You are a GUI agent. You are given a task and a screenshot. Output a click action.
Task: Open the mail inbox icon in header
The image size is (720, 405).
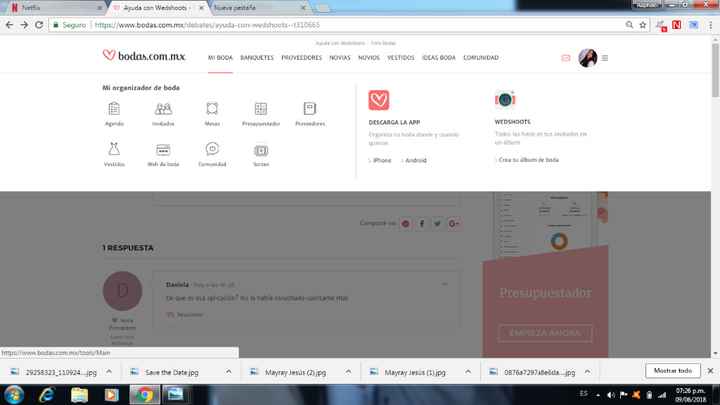(566, 58)
